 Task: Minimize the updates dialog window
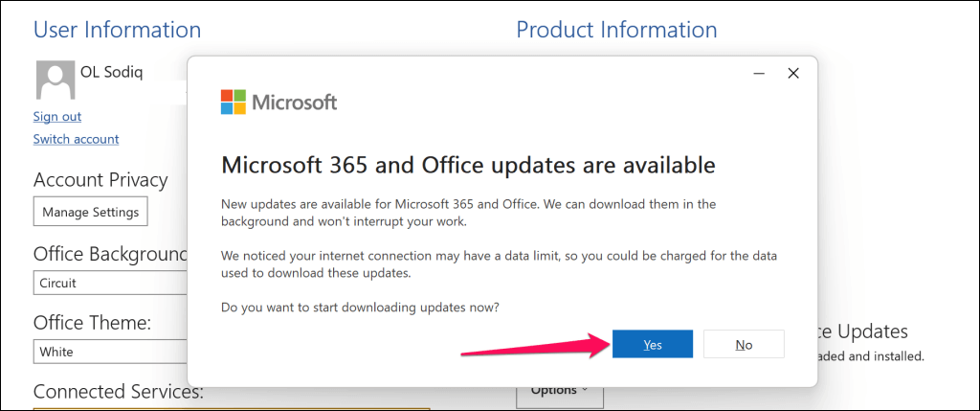758,73
